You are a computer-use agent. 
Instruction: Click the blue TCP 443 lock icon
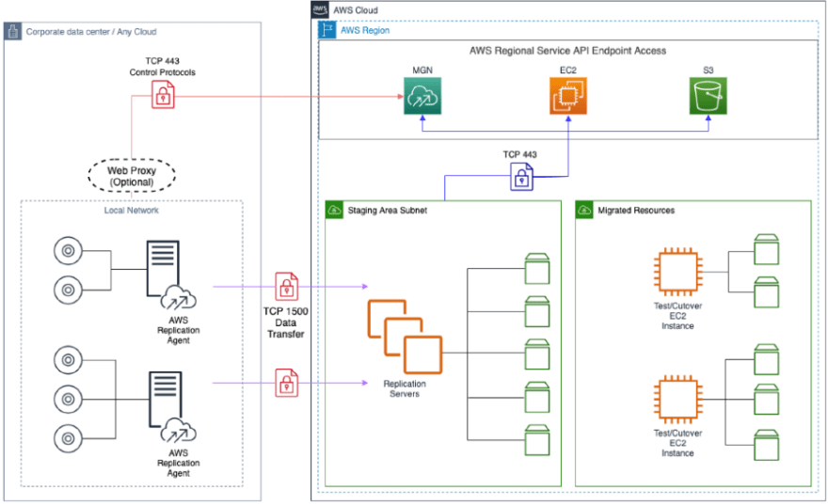coord(521,177)
